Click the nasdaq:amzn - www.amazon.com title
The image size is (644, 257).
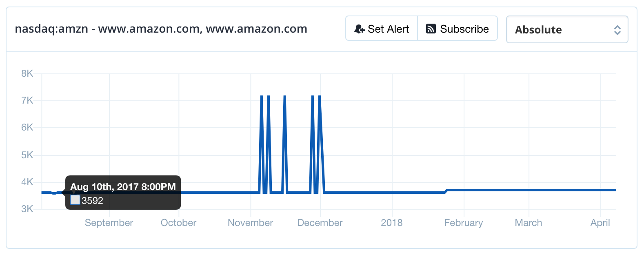point(161,29)
